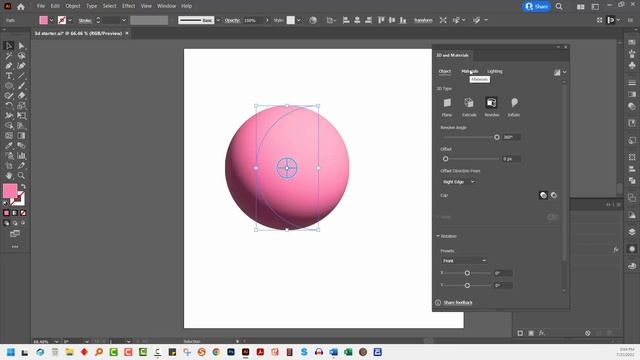Click the Home icon in top bar
Viewport: 640px width, 360px height.
click(x=21, y=6)
